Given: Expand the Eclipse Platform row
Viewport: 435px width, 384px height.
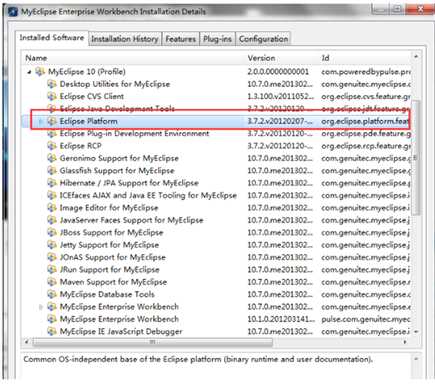Looking at the screenshot, I should click(41, 121).
